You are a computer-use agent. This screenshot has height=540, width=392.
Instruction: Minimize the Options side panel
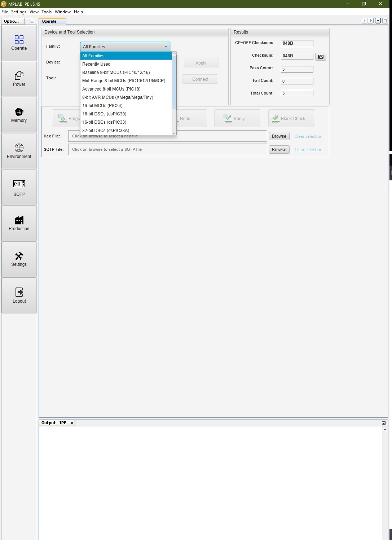pos(32,22)
